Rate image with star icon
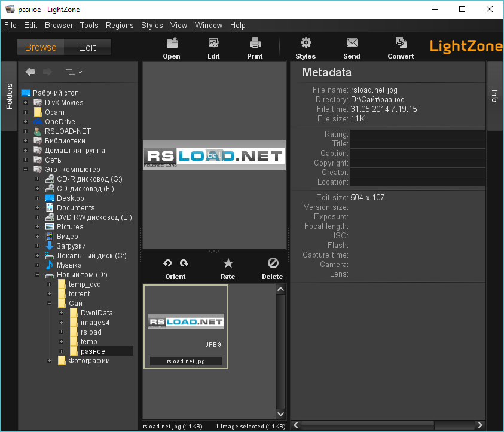This screenshot has width=504, height=432. (x=228, y=263)
